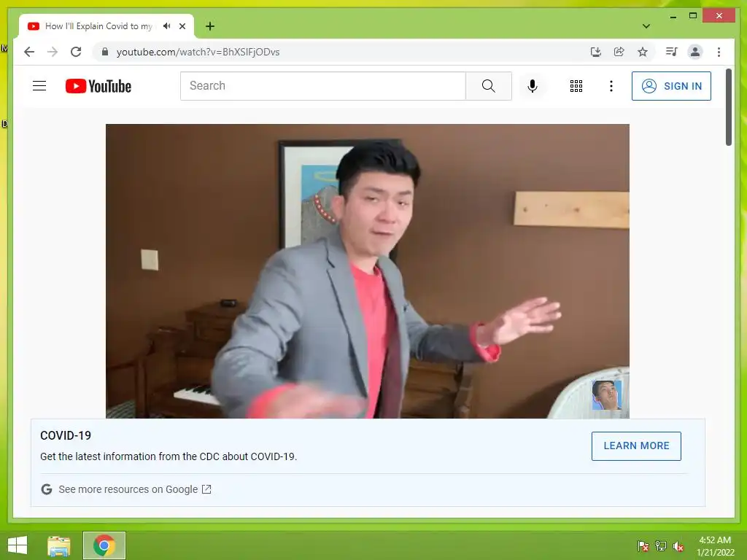
Task: Open the YouTube apps grid
Action: 576,86
